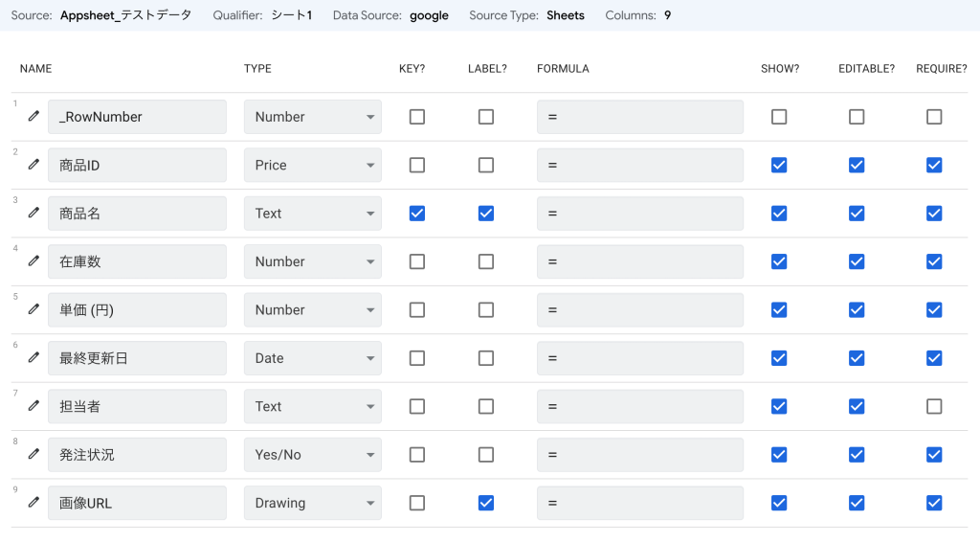Click pencil icon next to 単価 (円)
Screen dimensions: 980x543
coord(33,309)
